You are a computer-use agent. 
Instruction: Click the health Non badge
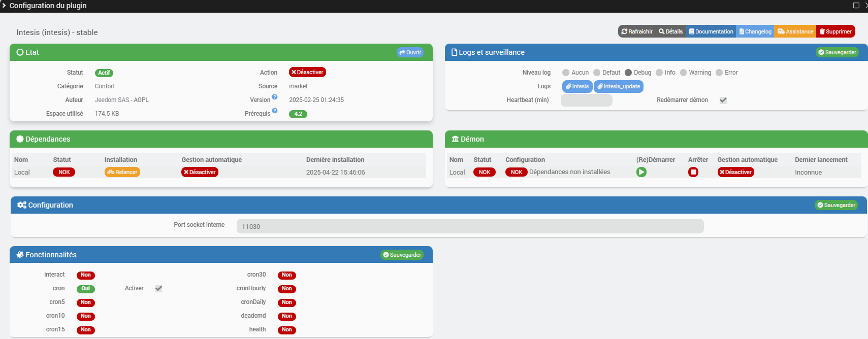coord(287,330)
